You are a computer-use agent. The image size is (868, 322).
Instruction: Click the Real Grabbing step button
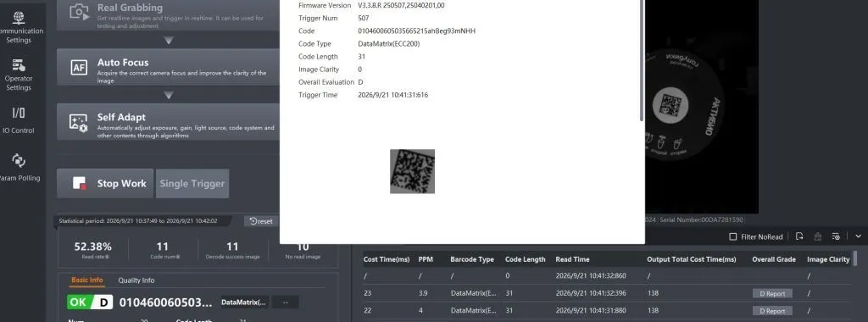tap(169, 15)
